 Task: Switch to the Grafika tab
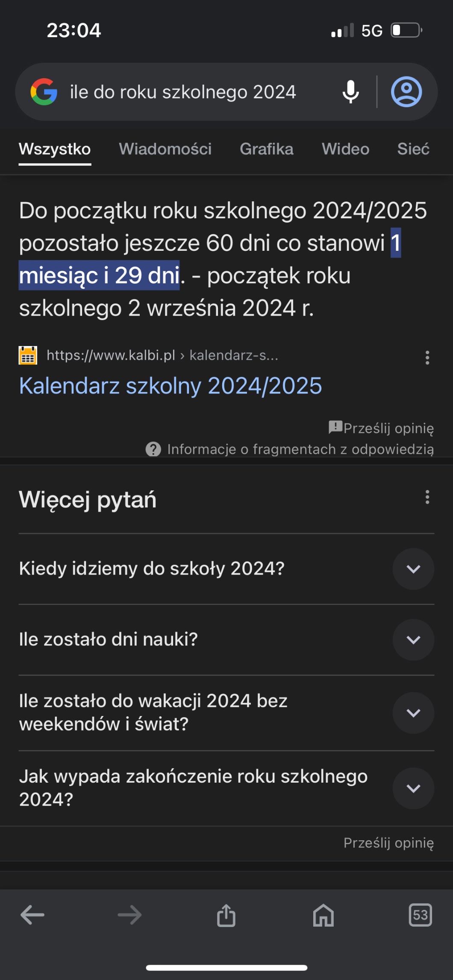pyautogui.click(x=266, y=149)
